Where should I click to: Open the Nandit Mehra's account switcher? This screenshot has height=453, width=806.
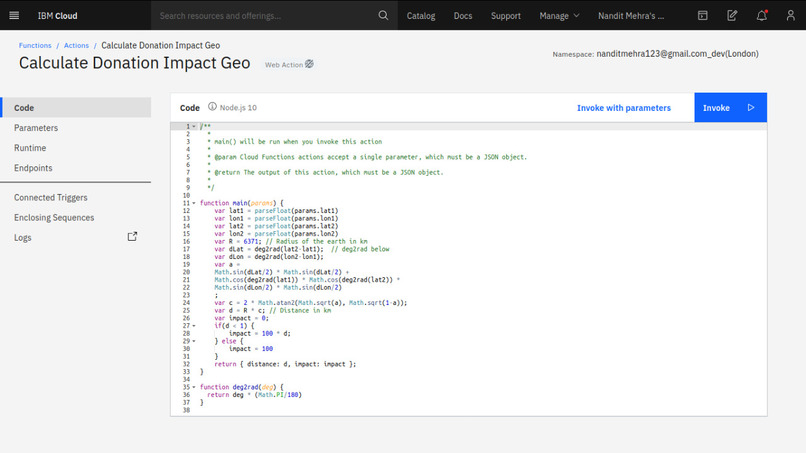coord(631,16)
